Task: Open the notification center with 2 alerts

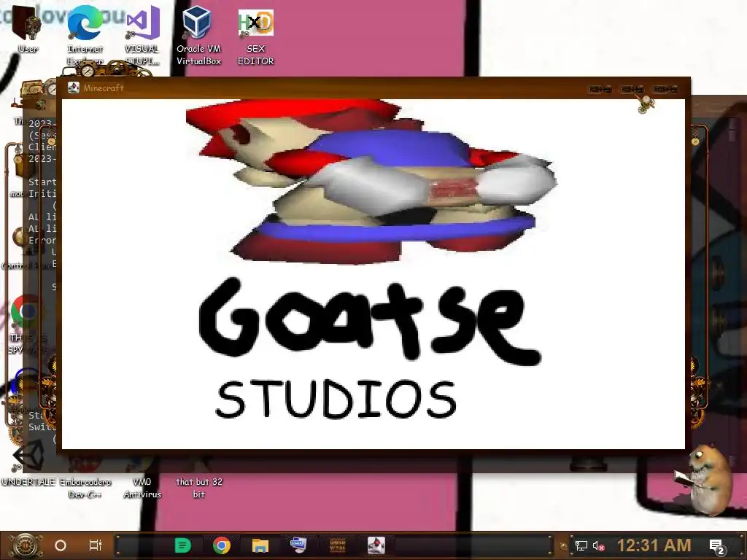Action: (716, 547)
